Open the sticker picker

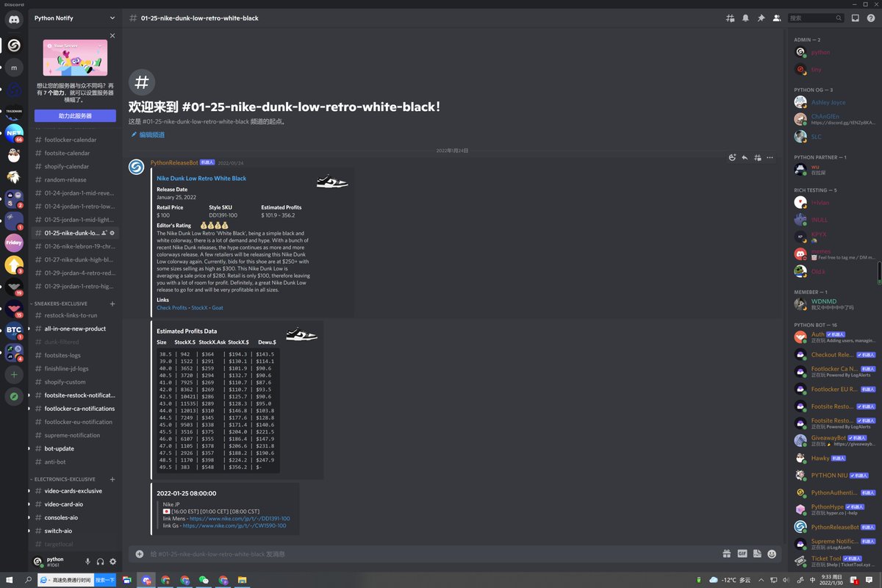pos(757,553)
